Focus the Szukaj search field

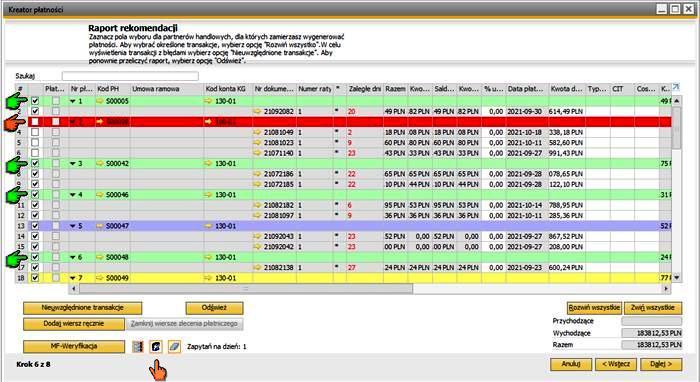130,76
